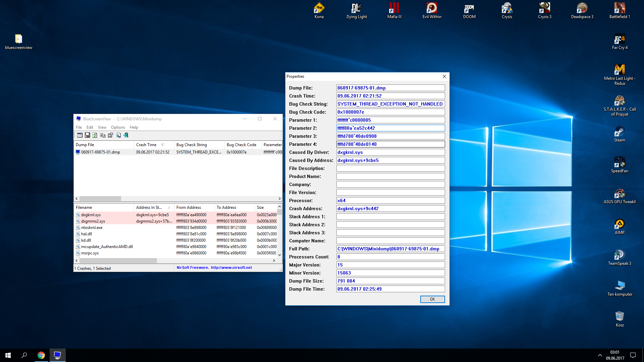Select the Evil Within desktop shortcut
This screenshot has width=644, height=362.
tap(432, 11)
